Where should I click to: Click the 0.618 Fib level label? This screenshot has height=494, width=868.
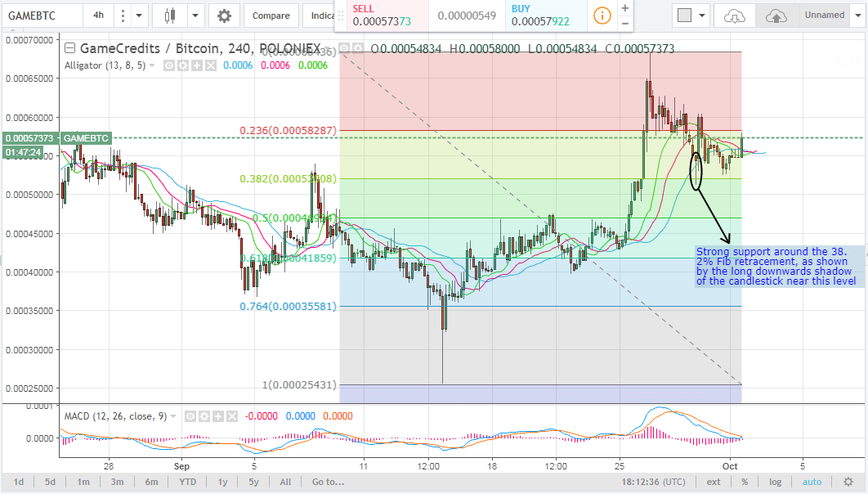pos(288,258)
